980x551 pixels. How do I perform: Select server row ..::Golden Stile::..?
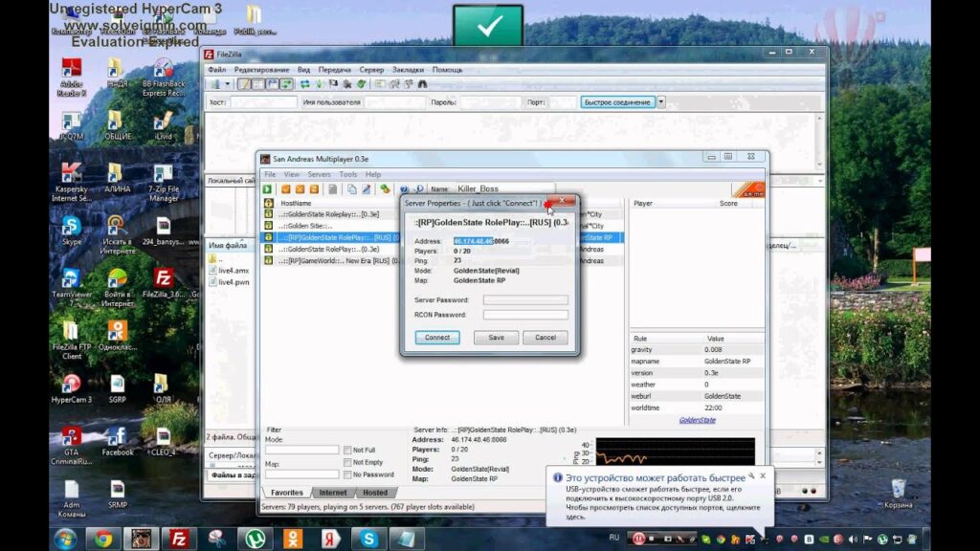coord(329,226)
